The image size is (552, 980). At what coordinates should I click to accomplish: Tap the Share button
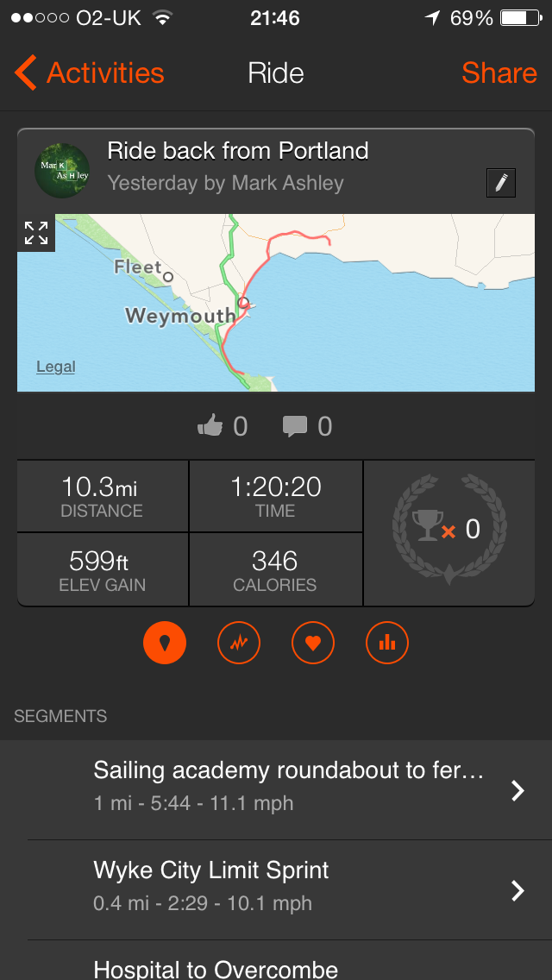tap(499, 73)
